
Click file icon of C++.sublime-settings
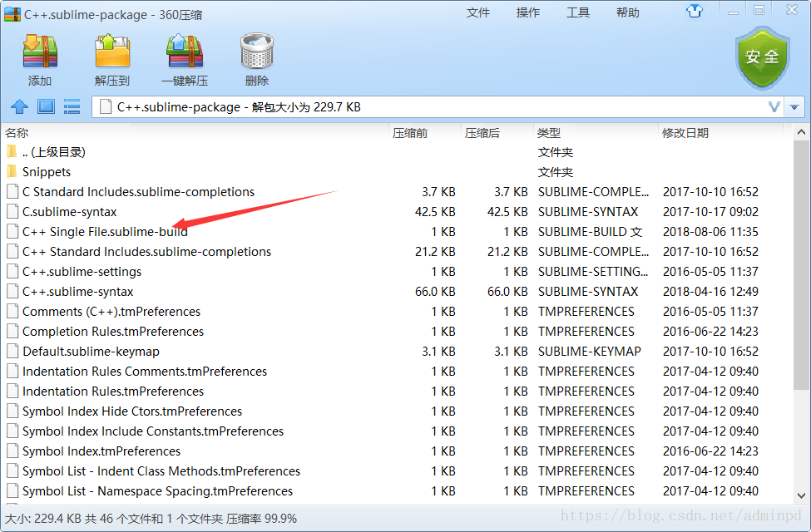[x=12, y=272]
